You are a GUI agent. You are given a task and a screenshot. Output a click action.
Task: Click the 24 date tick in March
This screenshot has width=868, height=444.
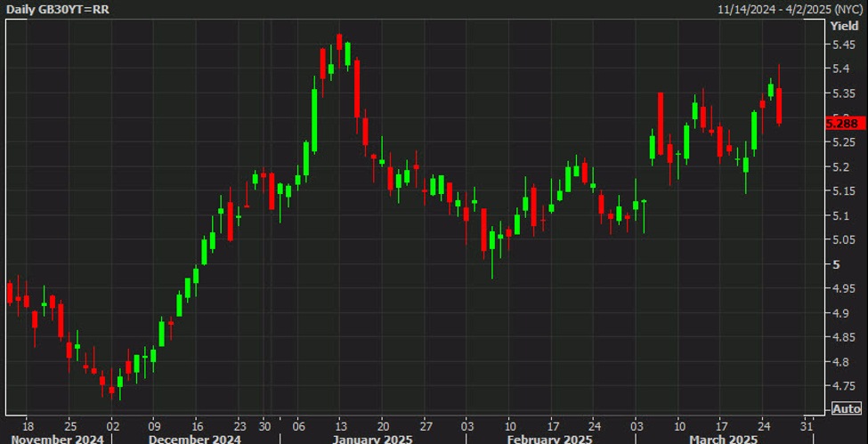tap(763, 427)
